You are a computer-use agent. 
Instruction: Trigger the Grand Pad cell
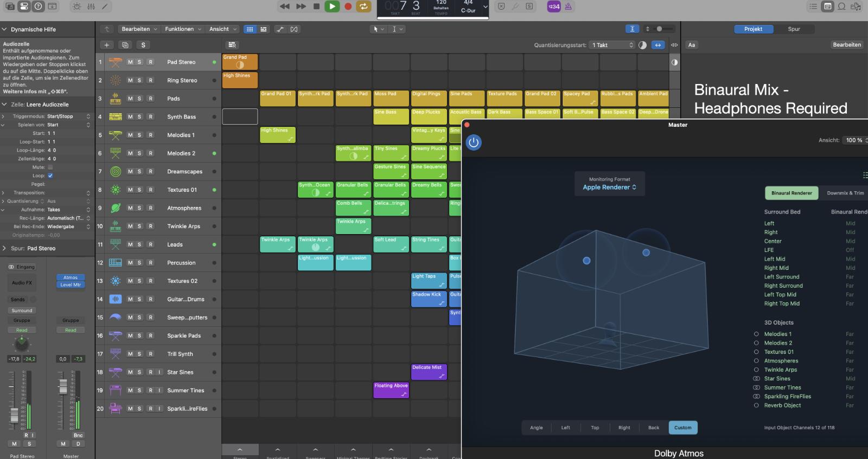tap(240, 62)
